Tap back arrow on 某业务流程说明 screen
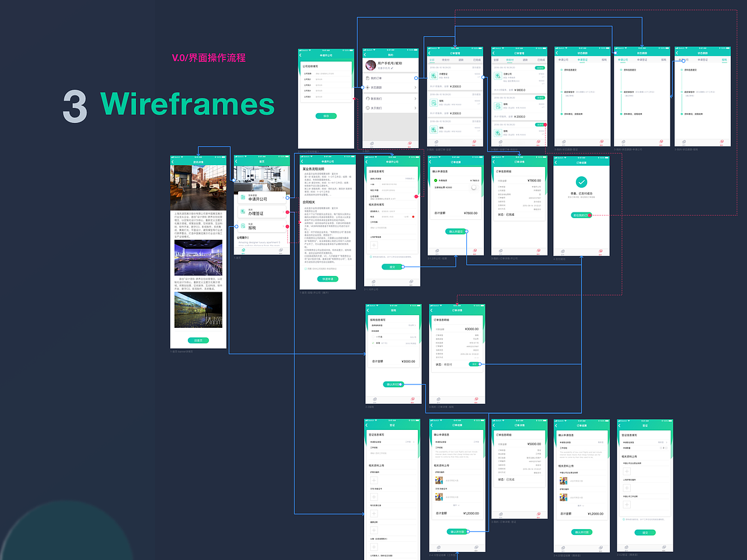This screenshot has height=560, width=747. point(302,162)
